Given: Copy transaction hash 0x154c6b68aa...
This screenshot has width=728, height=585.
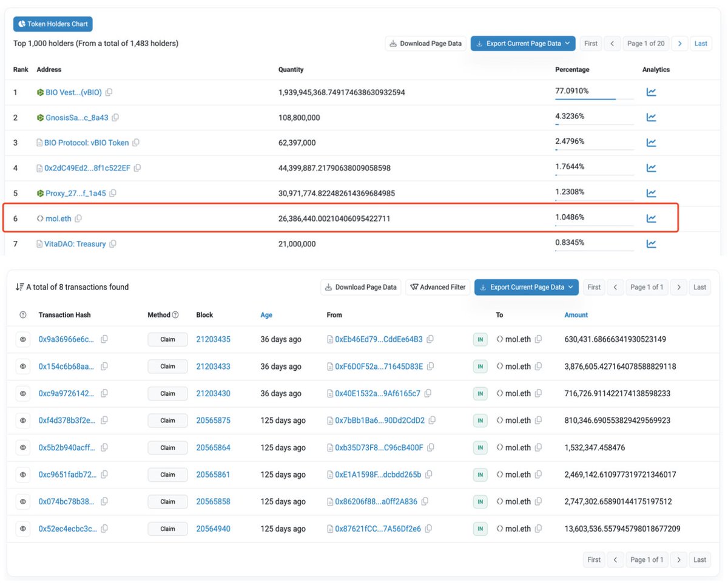Looking at the screenshot, I should point(104,367).
